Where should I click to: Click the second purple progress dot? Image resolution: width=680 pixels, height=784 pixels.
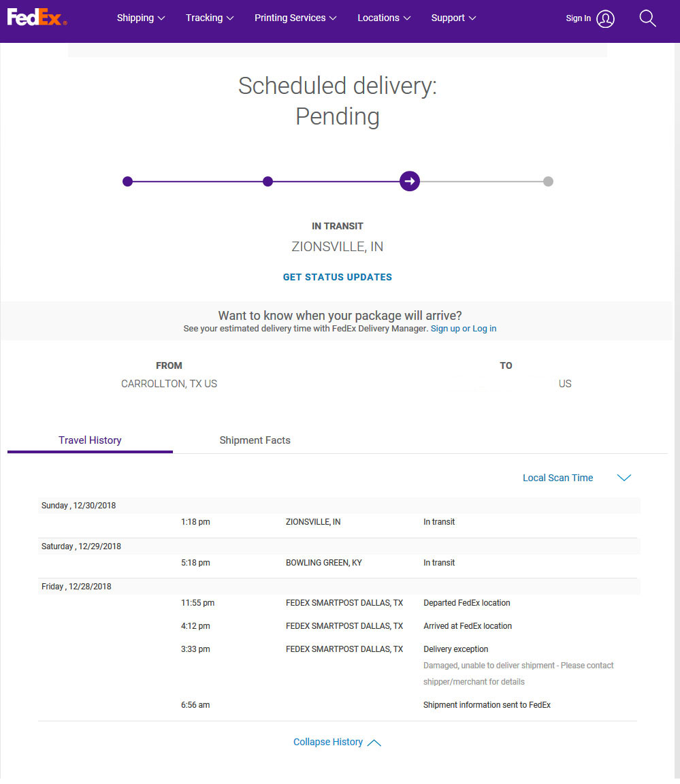click(268, 182)
